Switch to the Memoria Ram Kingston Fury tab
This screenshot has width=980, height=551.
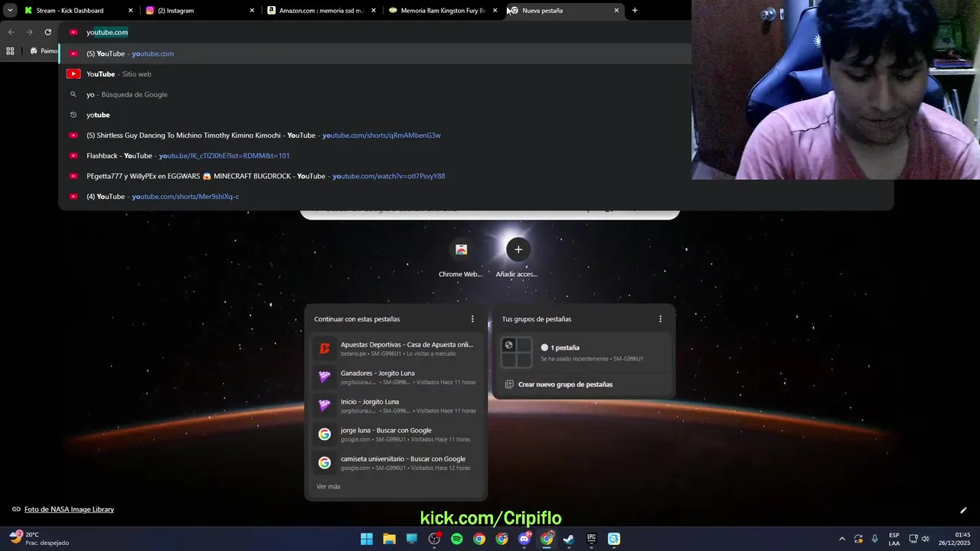pos(443,11)
